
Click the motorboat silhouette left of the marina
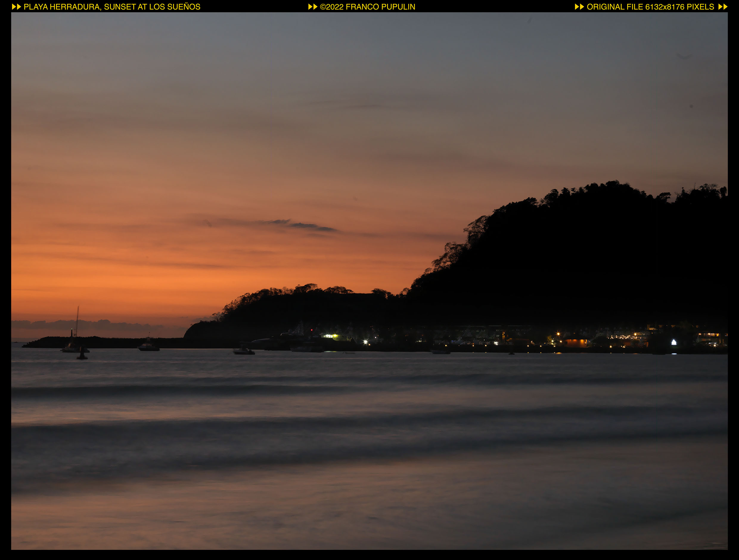tap(244, 351)
